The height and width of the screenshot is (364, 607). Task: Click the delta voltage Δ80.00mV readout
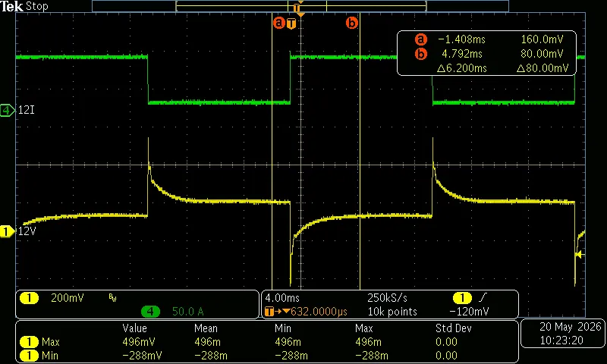click(x=543, y=68)
